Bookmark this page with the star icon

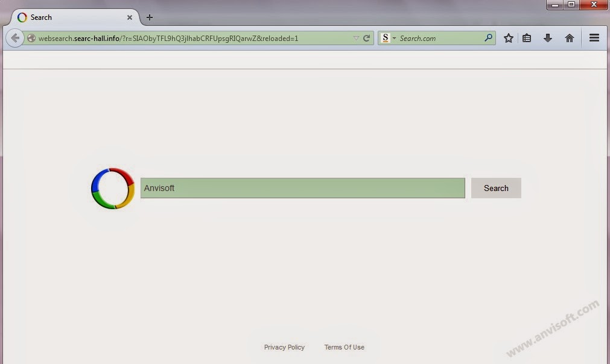[x=509, y=38]
